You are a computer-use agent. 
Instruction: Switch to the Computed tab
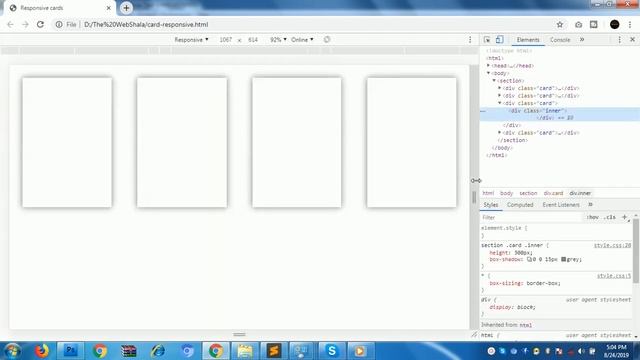tap(520, 204)
